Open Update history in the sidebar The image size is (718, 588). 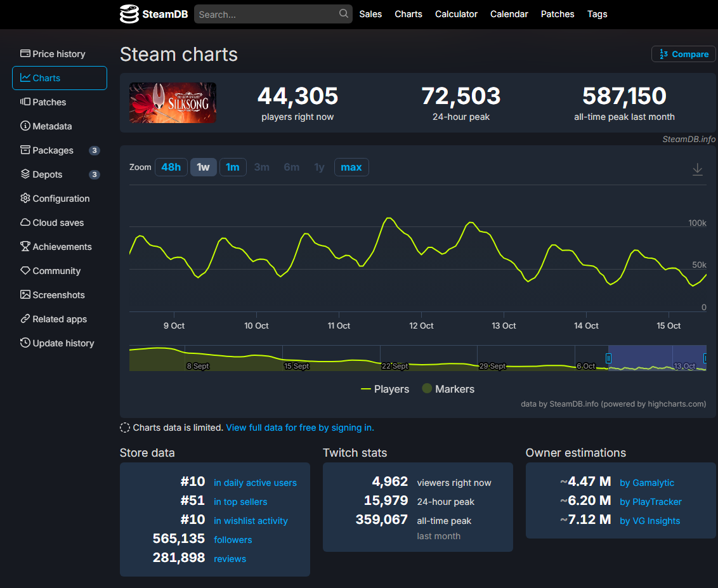click(x=60, y=343)
